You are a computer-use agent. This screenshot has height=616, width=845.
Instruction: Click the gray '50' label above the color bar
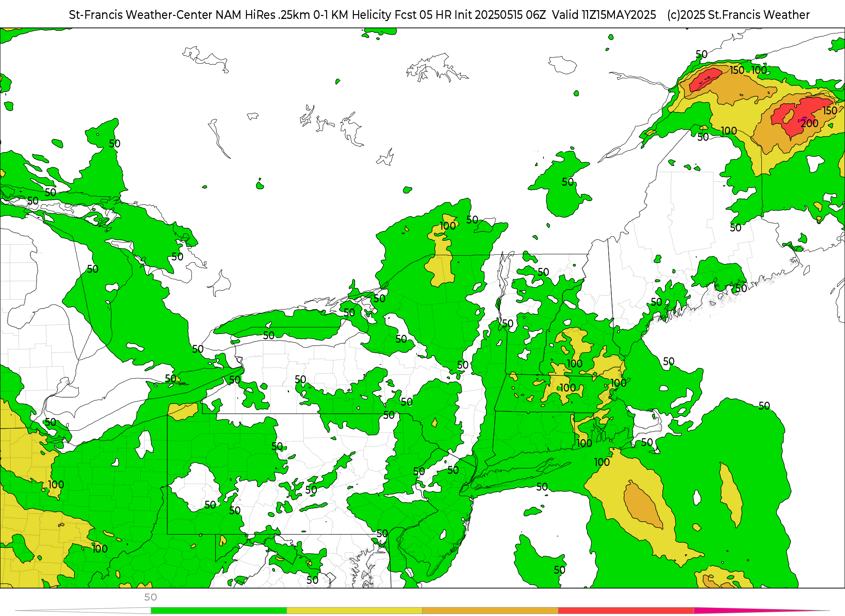click(x=151, y=597)
